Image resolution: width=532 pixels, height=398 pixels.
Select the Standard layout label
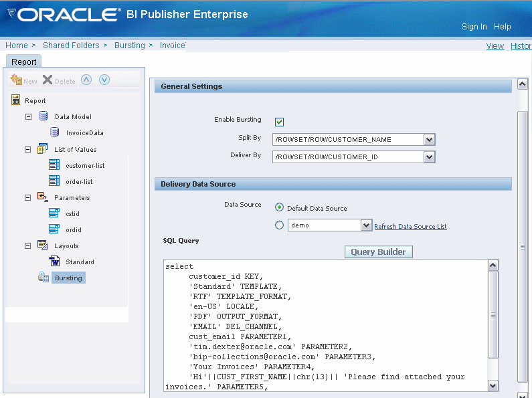tap(80, 262)
